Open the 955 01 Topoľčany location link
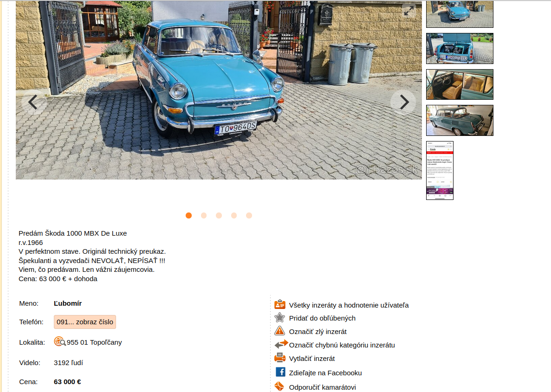Viewport: 551px width, 392px height. [94, 342]
